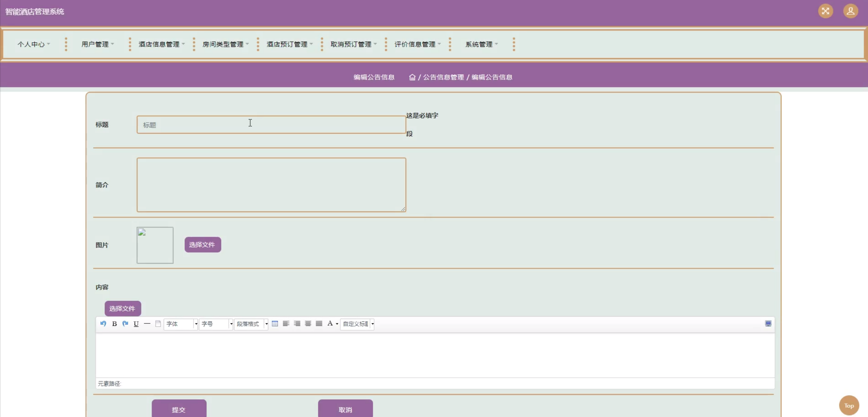Toggle underline formatting in editor
Viewport: 868px width, 417px height.
pos(136,323)
